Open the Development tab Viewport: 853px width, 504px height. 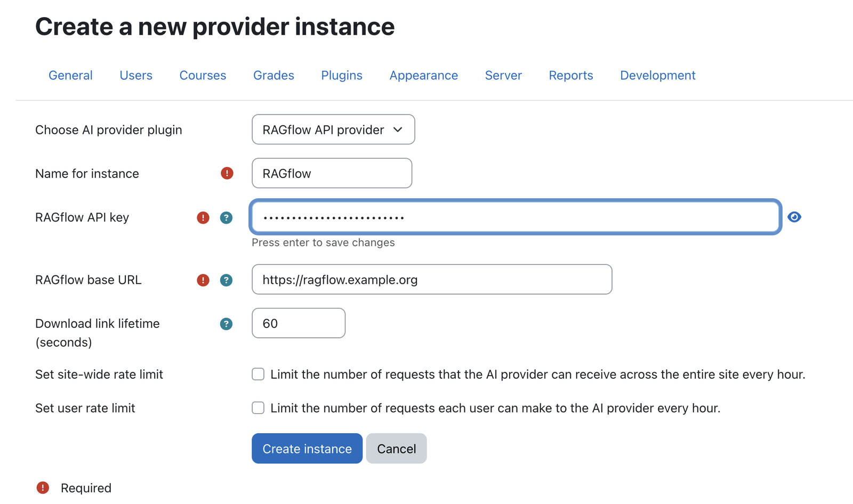(657, 75)
